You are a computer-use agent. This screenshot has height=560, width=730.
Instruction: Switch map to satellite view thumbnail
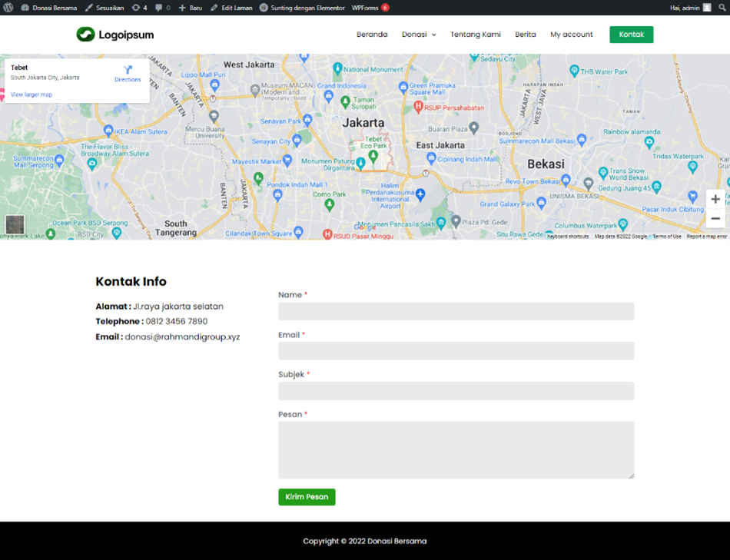tap(15, 224)
